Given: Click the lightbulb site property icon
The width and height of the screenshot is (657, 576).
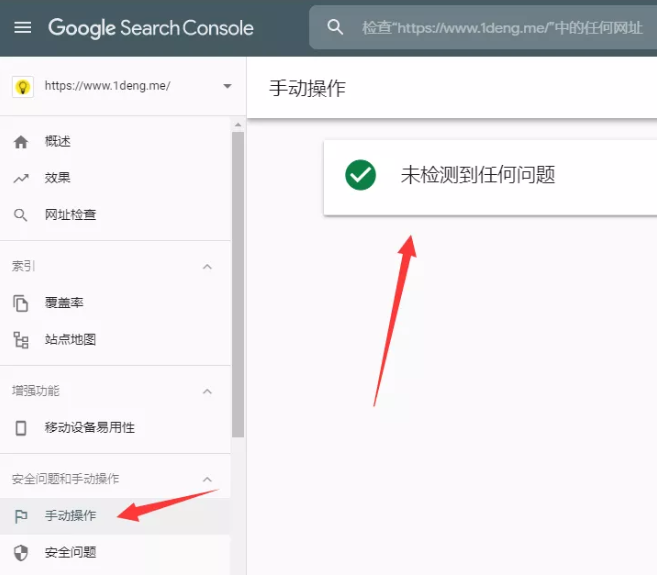Looking at the screenshot, I should coord(23,87).
